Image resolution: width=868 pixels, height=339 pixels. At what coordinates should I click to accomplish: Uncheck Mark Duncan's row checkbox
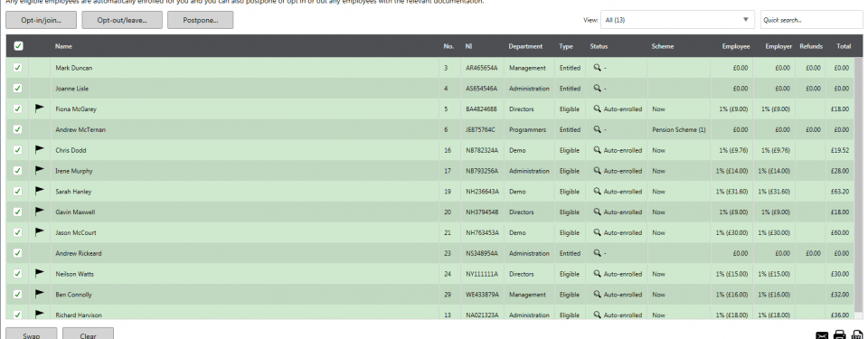pos(18,68)
